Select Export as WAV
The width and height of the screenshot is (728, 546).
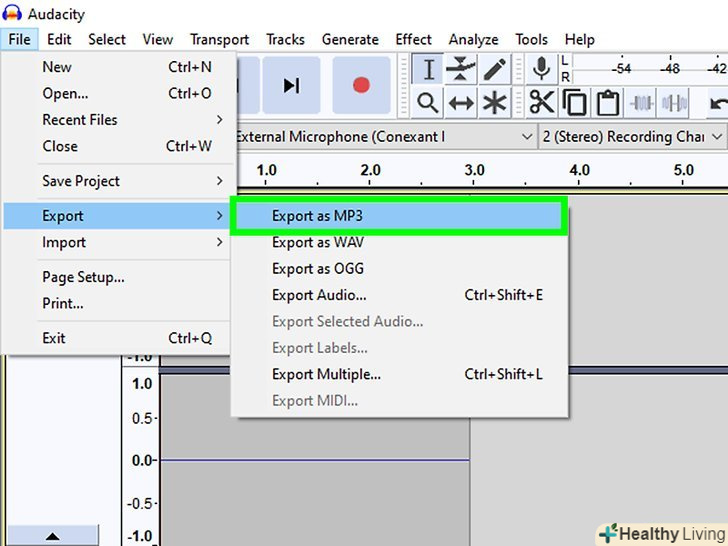[x=399, y=242]
